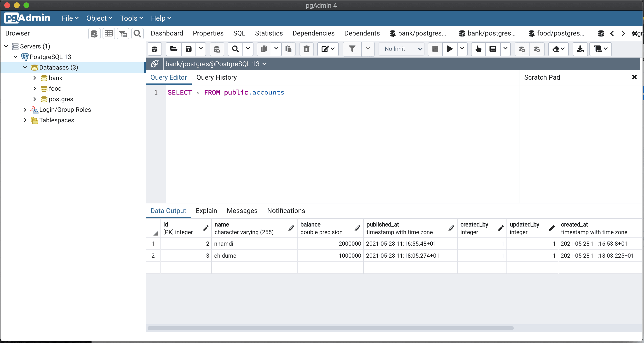The image size is (644, 343).
Task: Open the Notifications tab
Action: click(x=286, y=211)
